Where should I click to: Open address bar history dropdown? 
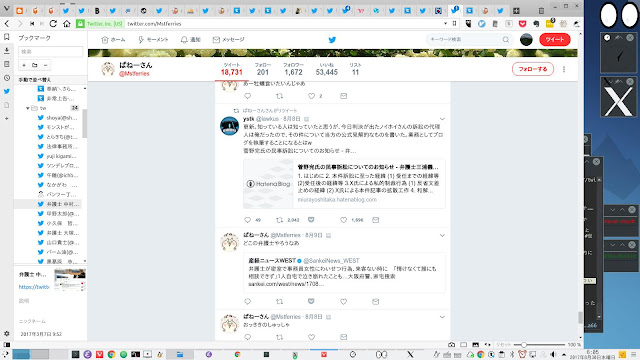pos(445,24)
